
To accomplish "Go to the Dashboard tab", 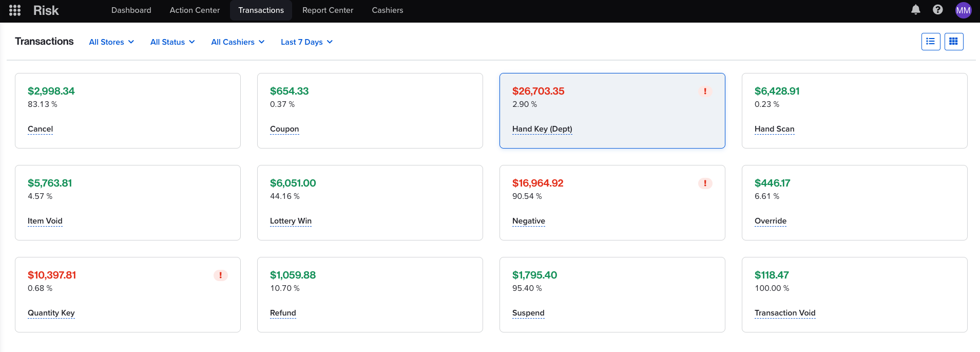I will (131, 10).
